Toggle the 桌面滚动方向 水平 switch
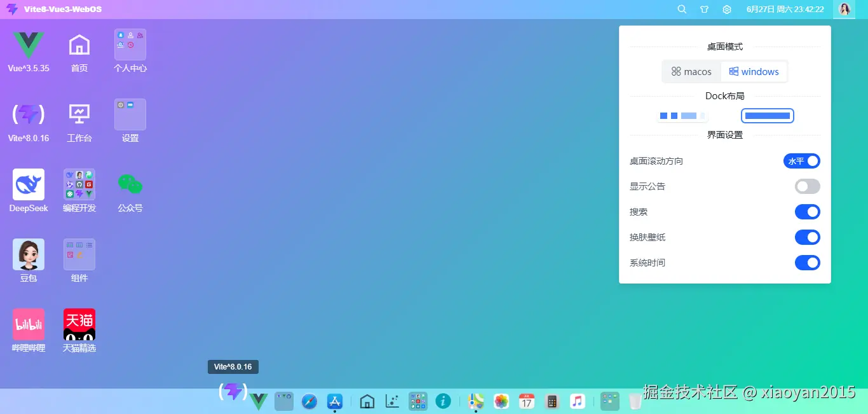Viewport: 868px width, 414px height. pyautogui.click(x=802, y=161)
